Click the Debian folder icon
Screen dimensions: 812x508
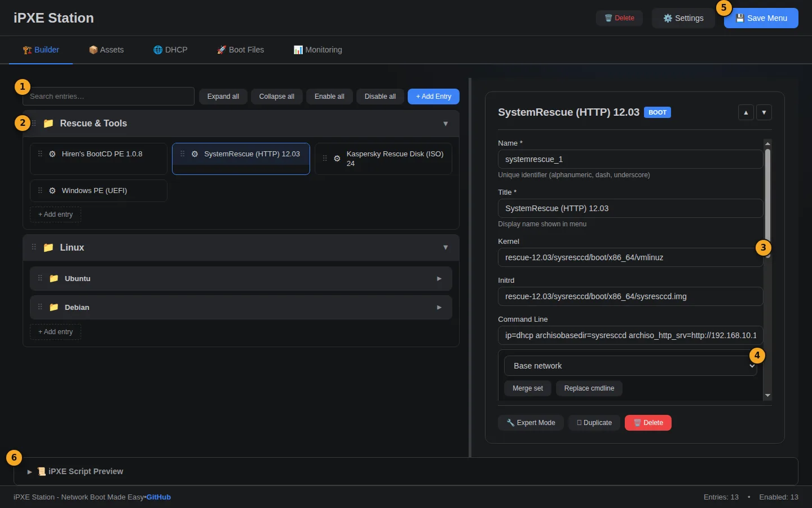tap(54, 308)
